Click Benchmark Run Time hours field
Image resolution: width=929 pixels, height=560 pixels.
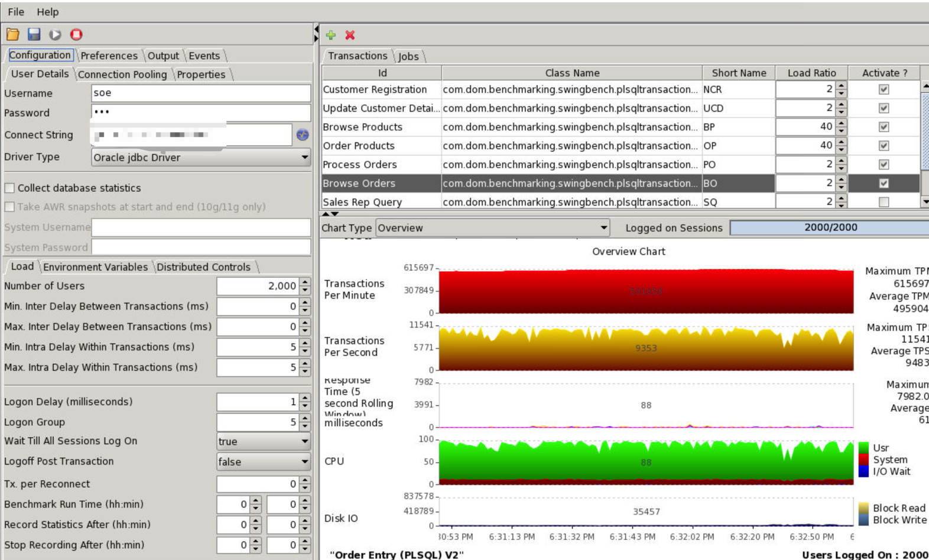coord(233,504)
